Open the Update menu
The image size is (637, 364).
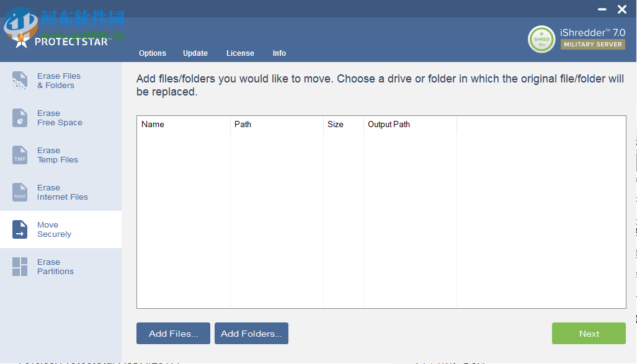pyautogui.click(x=195, y=53)
